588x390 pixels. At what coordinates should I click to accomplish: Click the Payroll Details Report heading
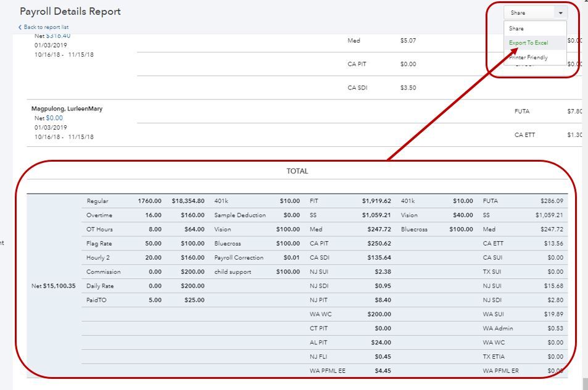point(70,12)
